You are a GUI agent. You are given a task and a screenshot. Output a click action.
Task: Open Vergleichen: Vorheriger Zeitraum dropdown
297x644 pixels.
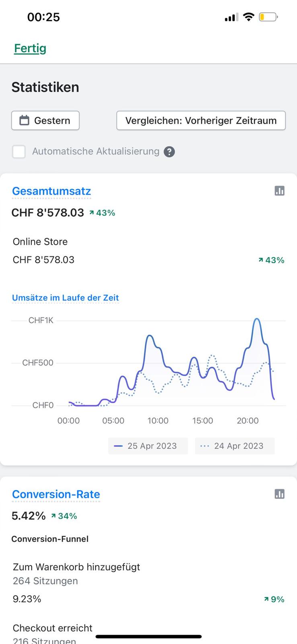201,120
